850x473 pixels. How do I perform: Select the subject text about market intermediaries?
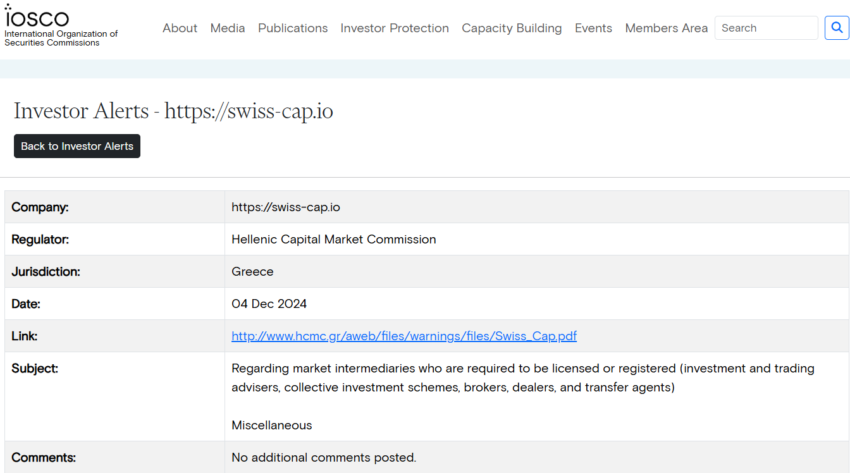[x=523, y=378]
